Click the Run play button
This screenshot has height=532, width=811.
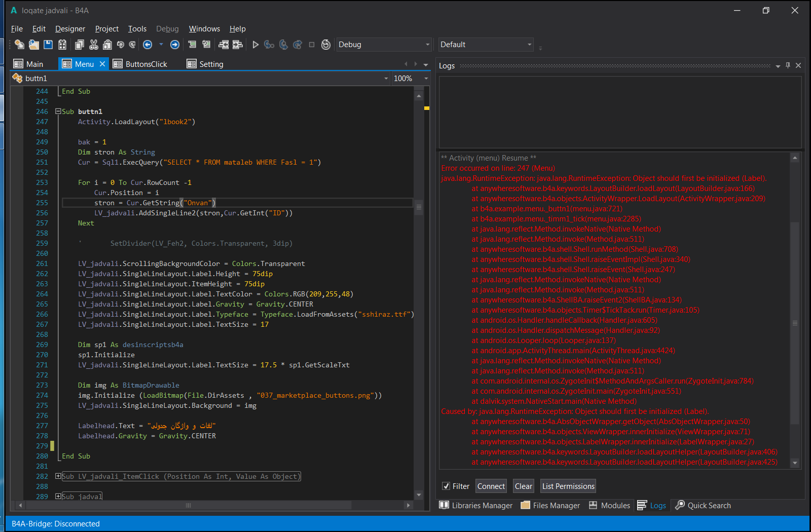(255, 45)
